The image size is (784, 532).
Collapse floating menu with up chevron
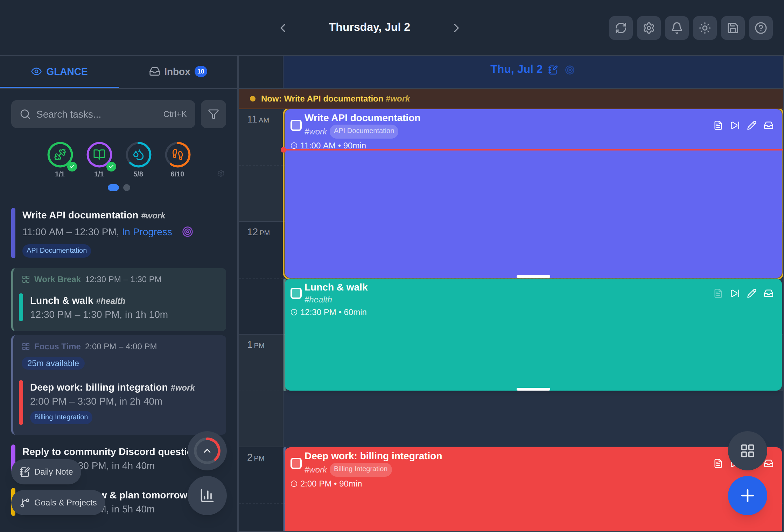[x=207, y=451]
